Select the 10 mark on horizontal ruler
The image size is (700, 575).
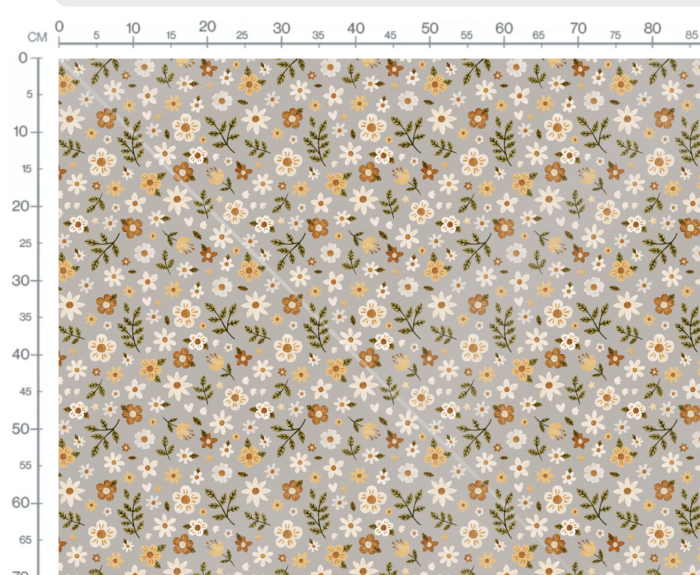pos(133,29)
